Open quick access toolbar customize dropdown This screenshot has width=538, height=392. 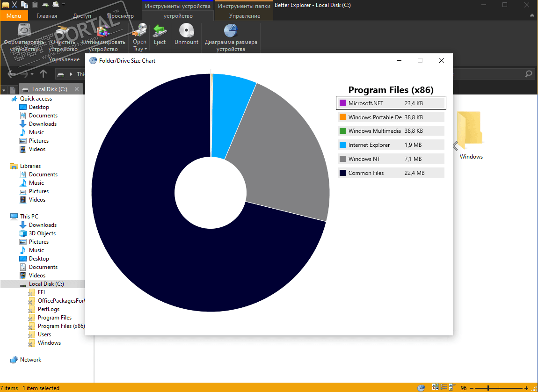[x=63, y=5]
